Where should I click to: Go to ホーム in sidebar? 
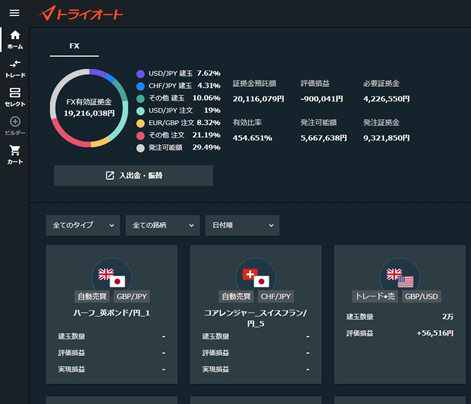coord(15,40)
